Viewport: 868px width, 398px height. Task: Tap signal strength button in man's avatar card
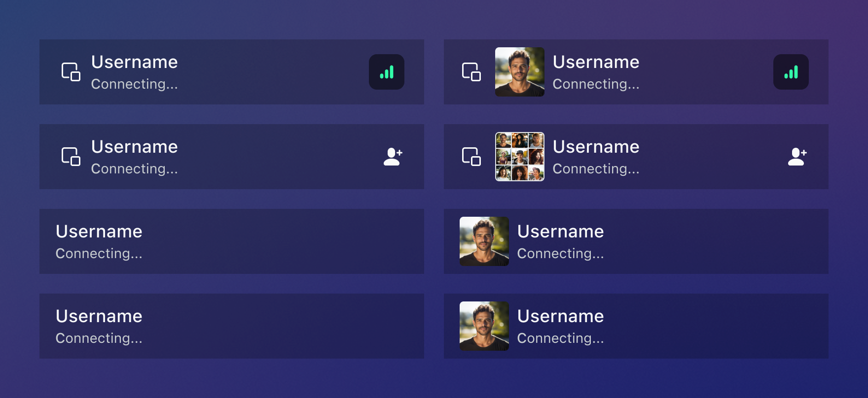tap(791, 72)
